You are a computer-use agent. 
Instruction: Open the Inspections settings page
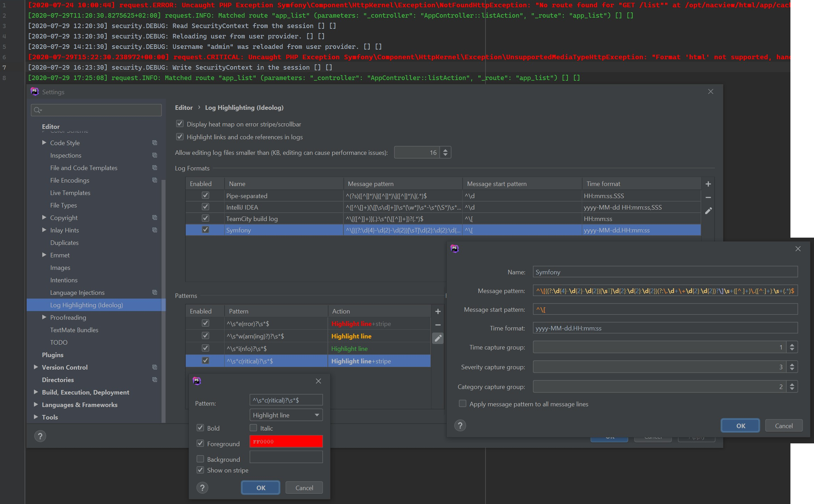[65, 156]
